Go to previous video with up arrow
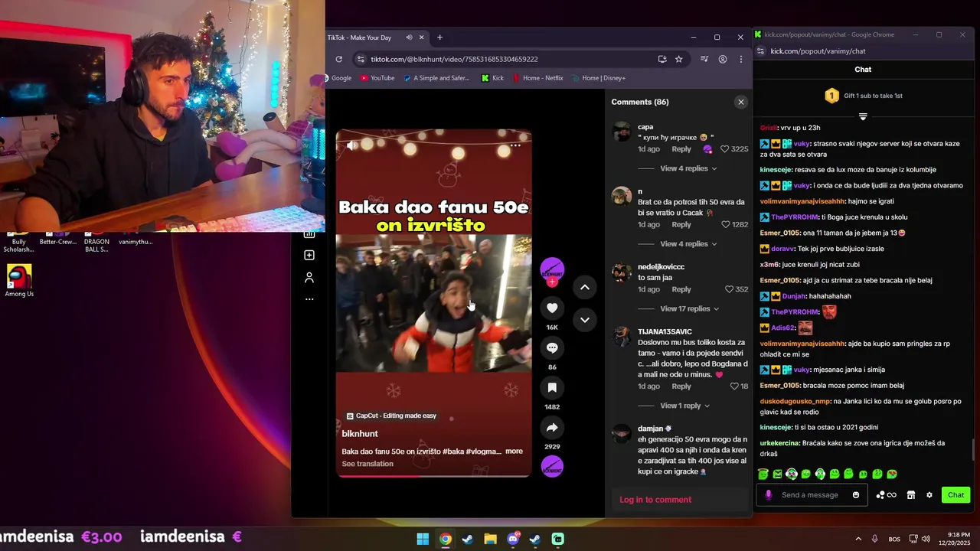This screenshot has height=551, width=980. click(x=584, y=287)
